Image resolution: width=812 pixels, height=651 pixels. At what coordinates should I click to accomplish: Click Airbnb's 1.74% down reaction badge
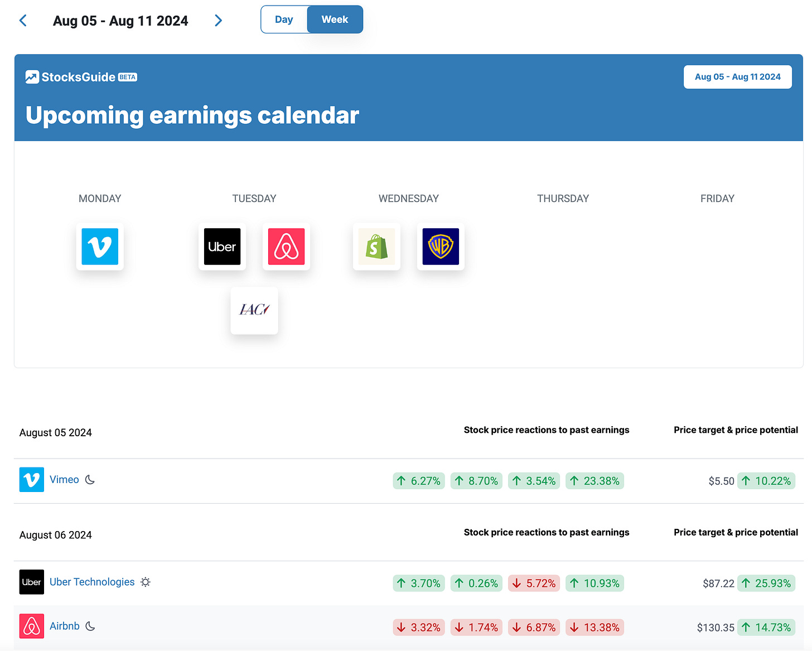(x=476, y=628)
